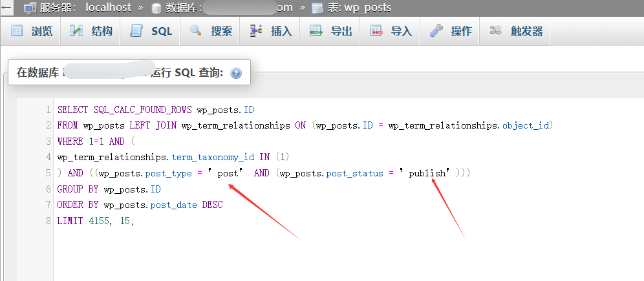
Task: Click the ' publish' value in the query
Action: coord(426,173)
